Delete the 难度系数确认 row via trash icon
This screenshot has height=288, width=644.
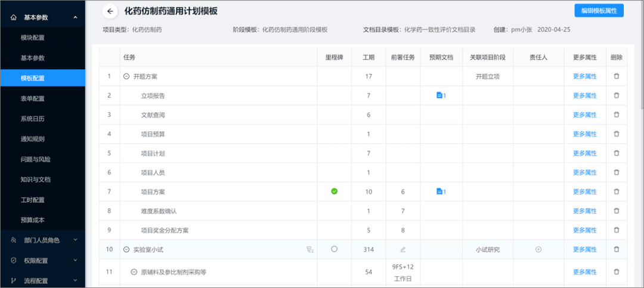coord(617,210)
